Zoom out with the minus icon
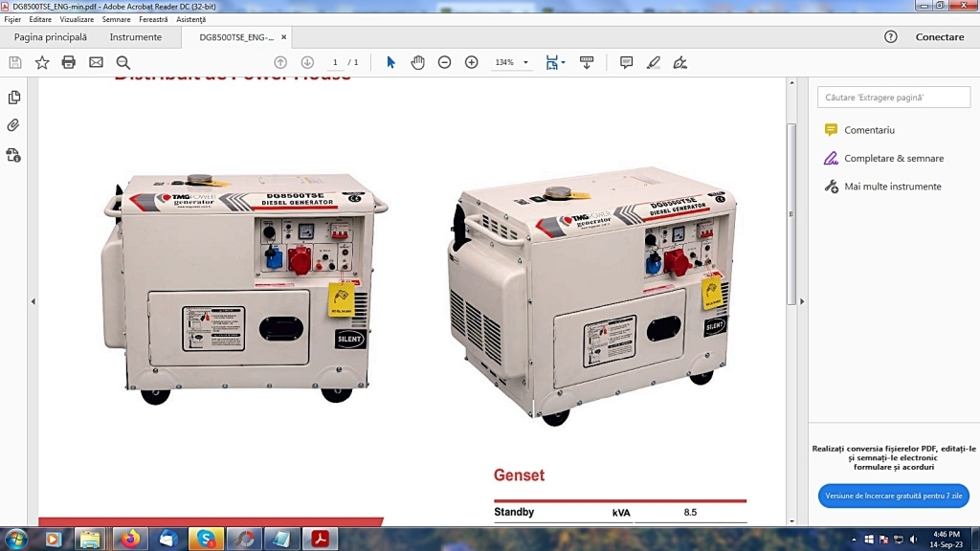The width and height of the screenshot is (980, 551). (444, 62)
